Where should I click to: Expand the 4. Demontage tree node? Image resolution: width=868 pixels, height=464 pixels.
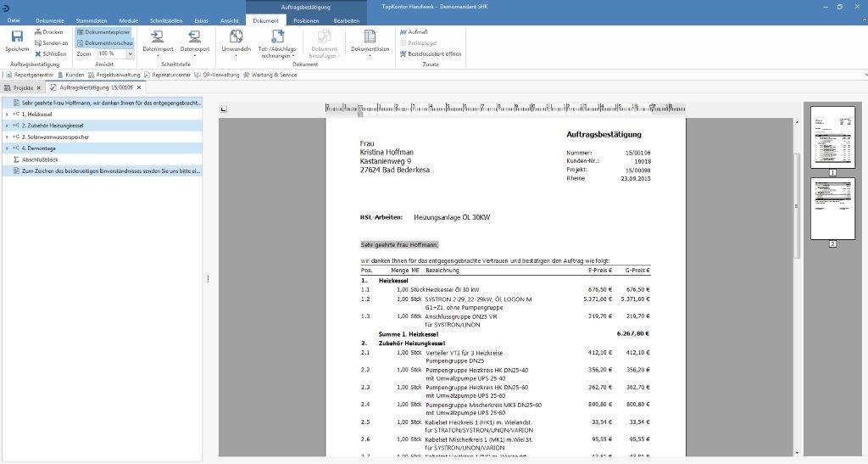click(7, 148)
